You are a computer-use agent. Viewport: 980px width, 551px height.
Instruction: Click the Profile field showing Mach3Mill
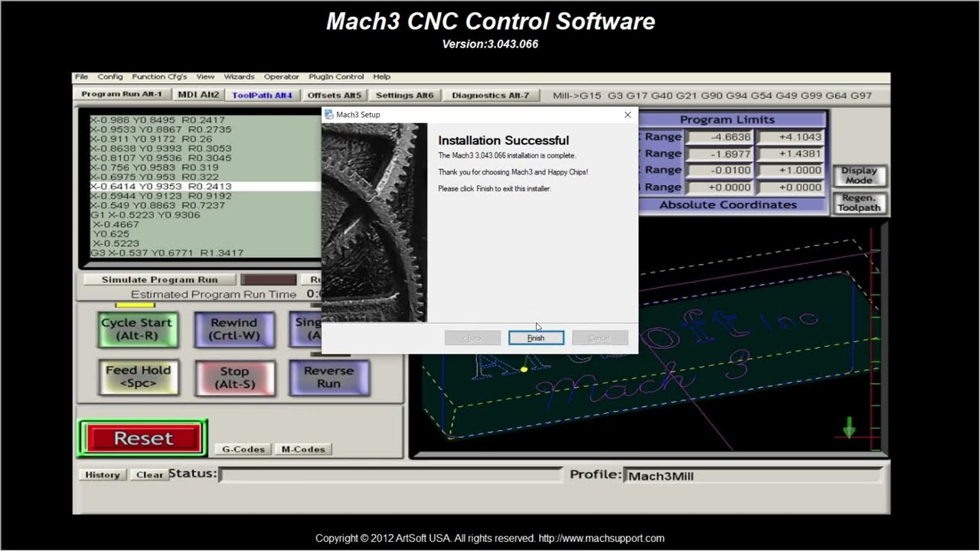click(752, 476)
